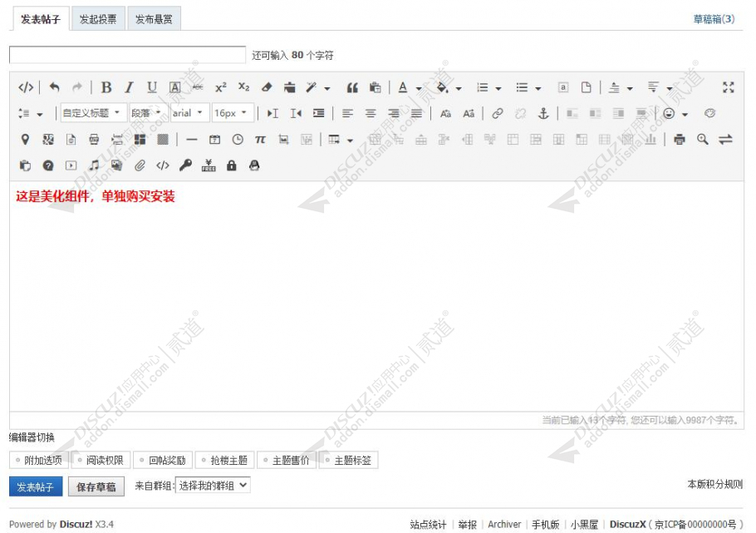This screenshot has height=533, width=756.
Task: Activate the format painter brush
Action: [x=311, y=87]
